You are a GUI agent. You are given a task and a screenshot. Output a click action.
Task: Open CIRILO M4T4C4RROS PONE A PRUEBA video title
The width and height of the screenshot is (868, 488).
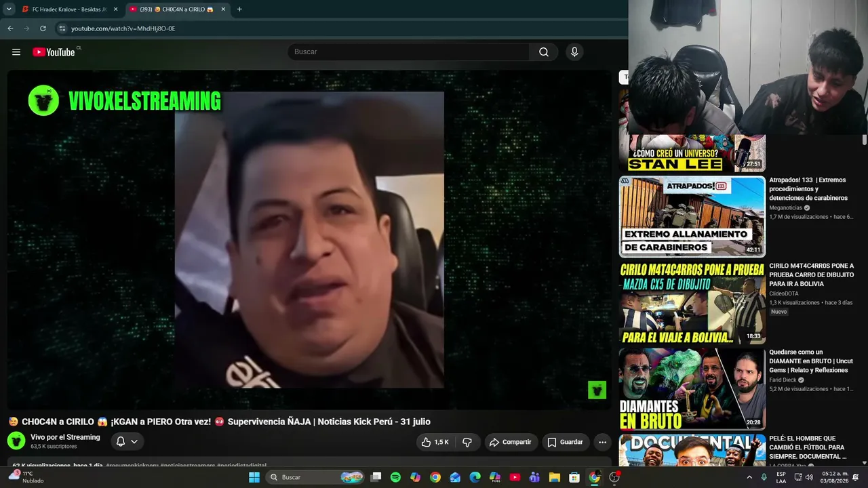[812, 275]
